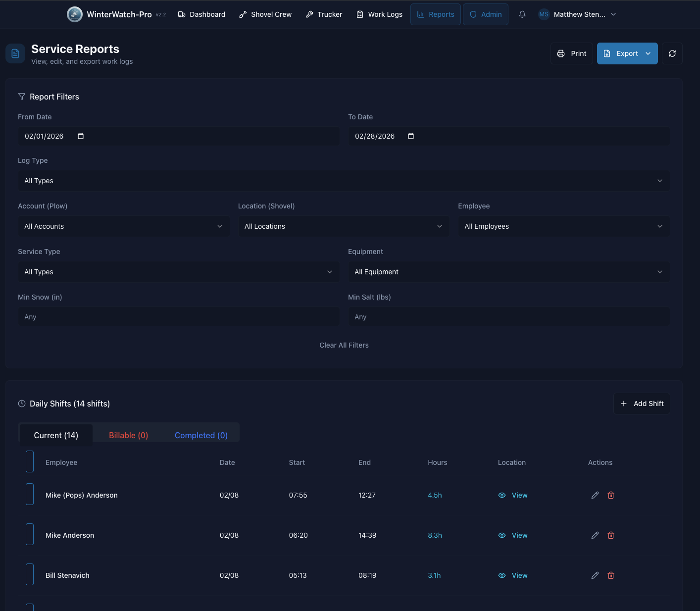Open the To Date calendar picker icon

410,136
